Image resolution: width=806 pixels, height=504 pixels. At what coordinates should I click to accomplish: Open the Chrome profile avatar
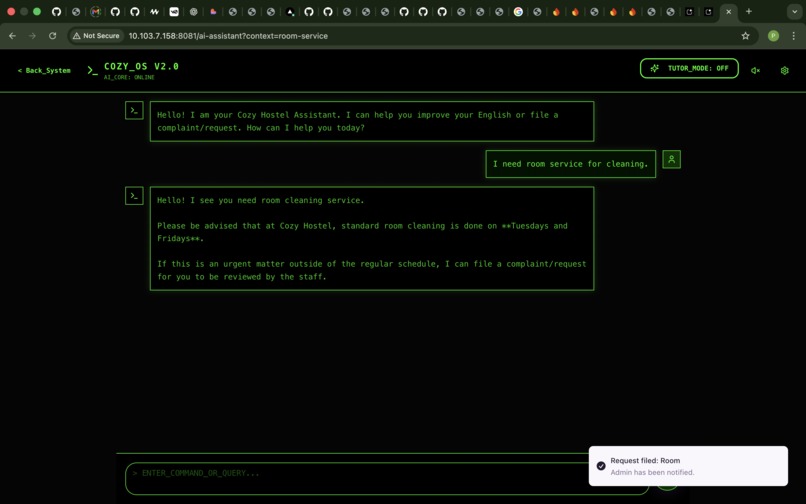[x=773, y=35]
